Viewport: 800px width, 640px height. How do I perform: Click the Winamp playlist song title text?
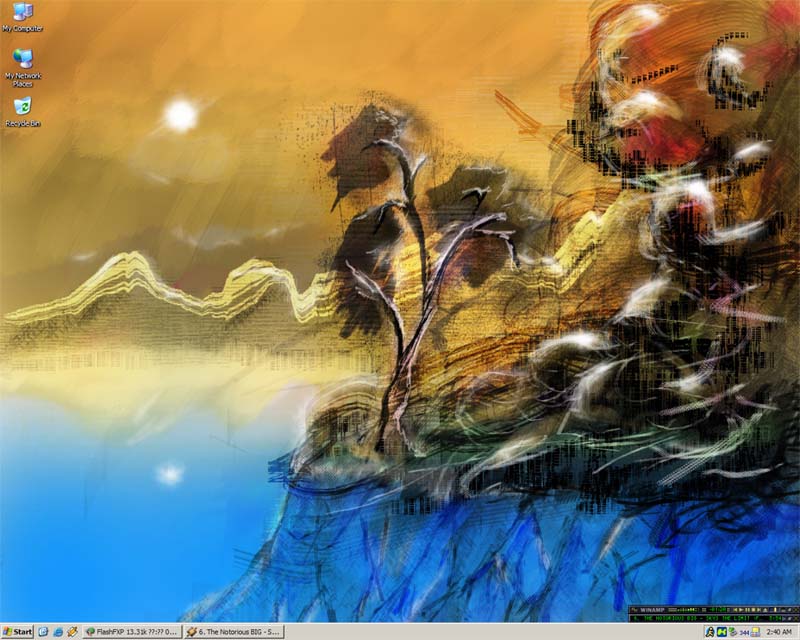click(698, 619)
